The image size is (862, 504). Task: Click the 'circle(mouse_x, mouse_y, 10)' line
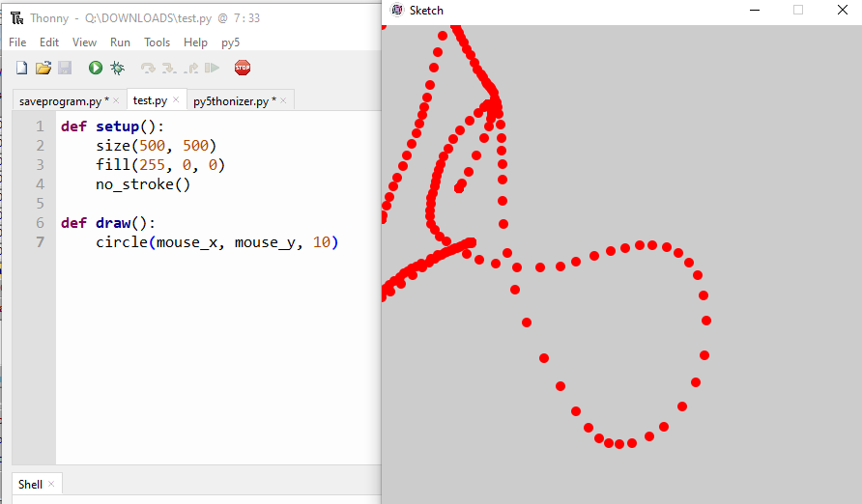point(217,242)
